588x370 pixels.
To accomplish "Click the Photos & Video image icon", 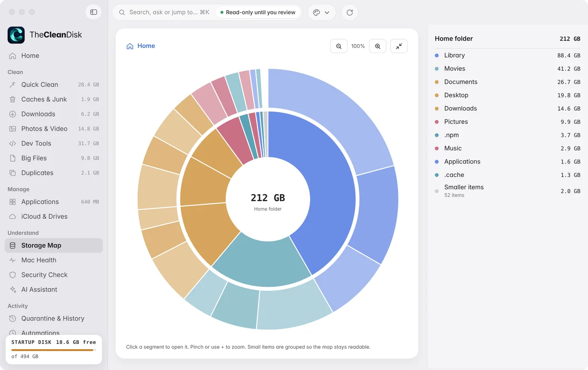I will click(13, 129).
